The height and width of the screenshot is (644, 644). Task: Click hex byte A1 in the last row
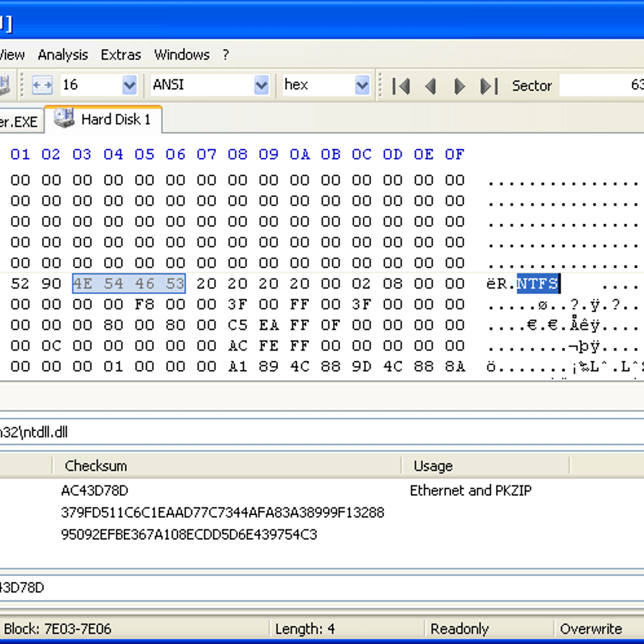[x=237, y=366]
